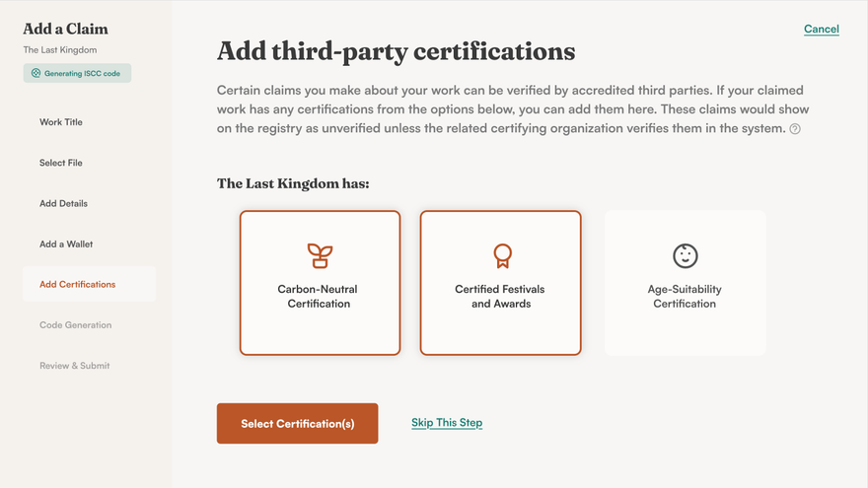Click the Cancel link

click(821, 29)
